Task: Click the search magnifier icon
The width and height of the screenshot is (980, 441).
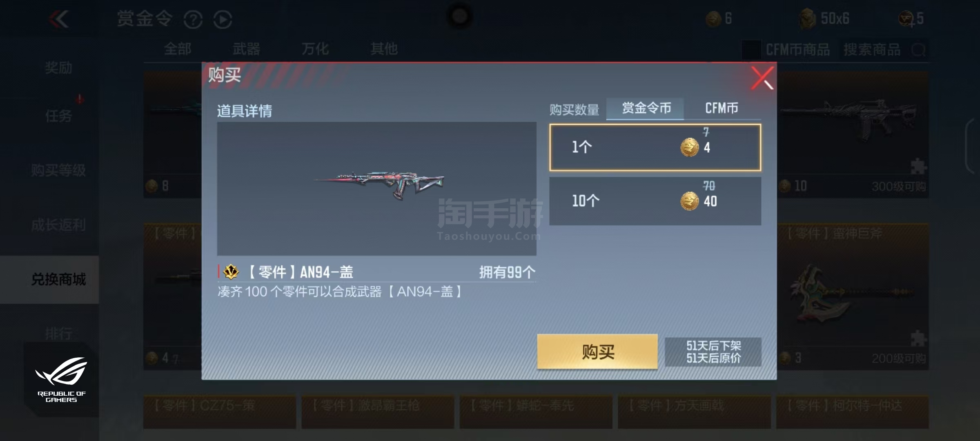Action: point(918,50)
